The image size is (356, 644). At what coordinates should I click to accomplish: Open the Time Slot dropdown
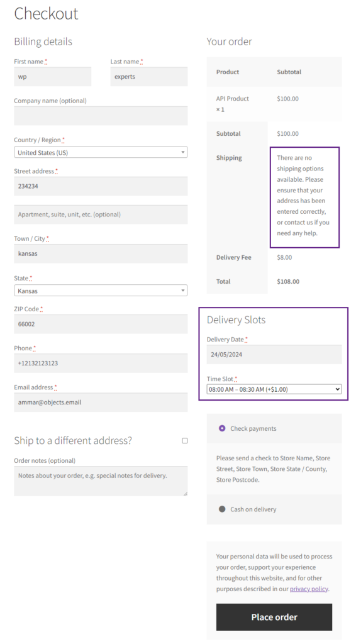coord(274,389)
